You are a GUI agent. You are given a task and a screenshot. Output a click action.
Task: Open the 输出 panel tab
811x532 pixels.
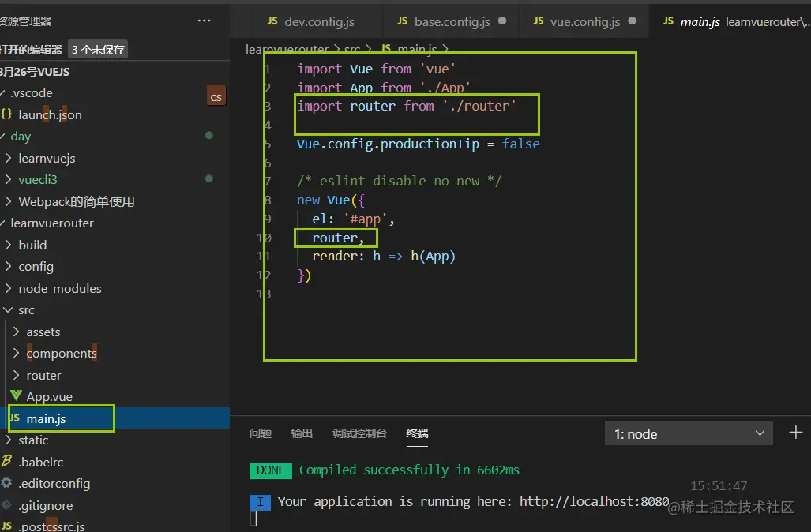point(302,433)
